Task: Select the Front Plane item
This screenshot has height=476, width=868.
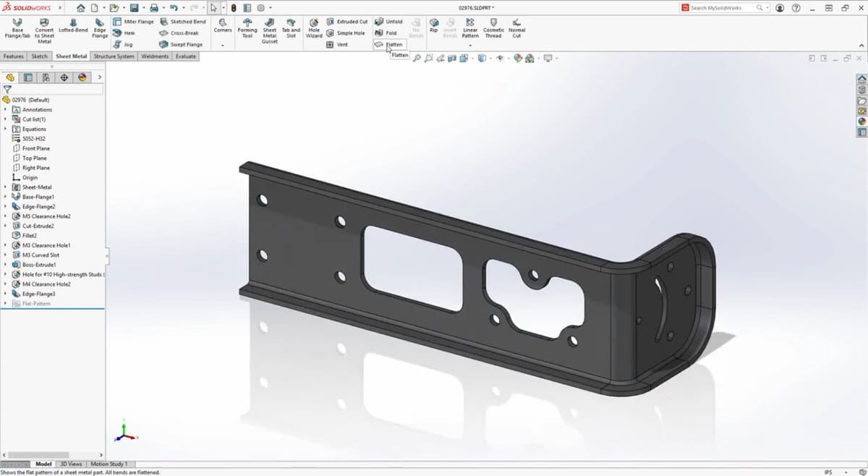Action: pos(31,148)
